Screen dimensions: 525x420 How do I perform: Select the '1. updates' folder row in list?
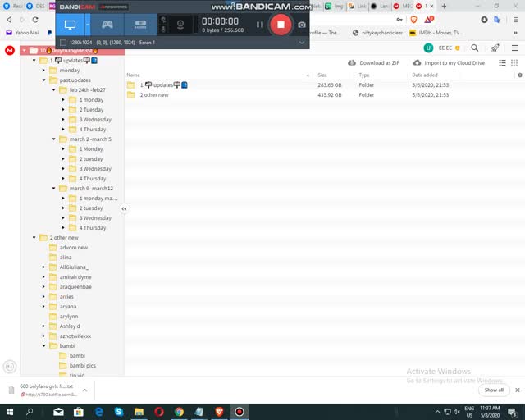[324, 85]
